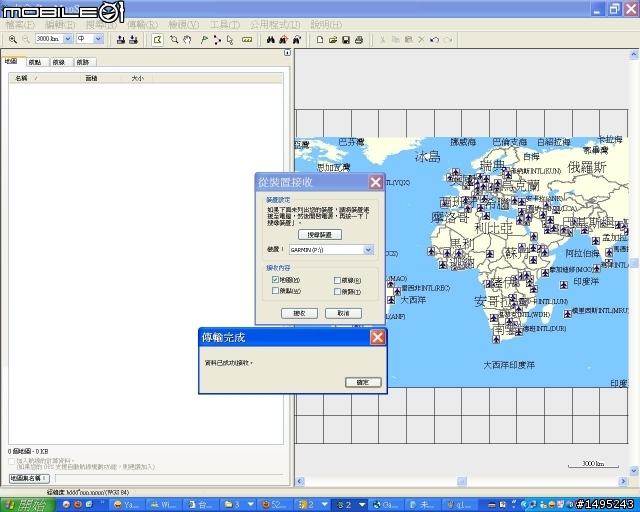The width and height of the screenshot is (640, 512).
Task: Click the map scroll left arrow
Action: point(300,481)
